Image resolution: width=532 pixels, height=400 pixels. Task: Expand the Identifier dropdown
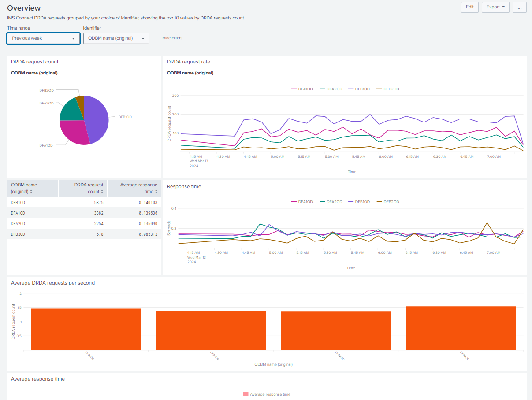click(x=116, y=38)
